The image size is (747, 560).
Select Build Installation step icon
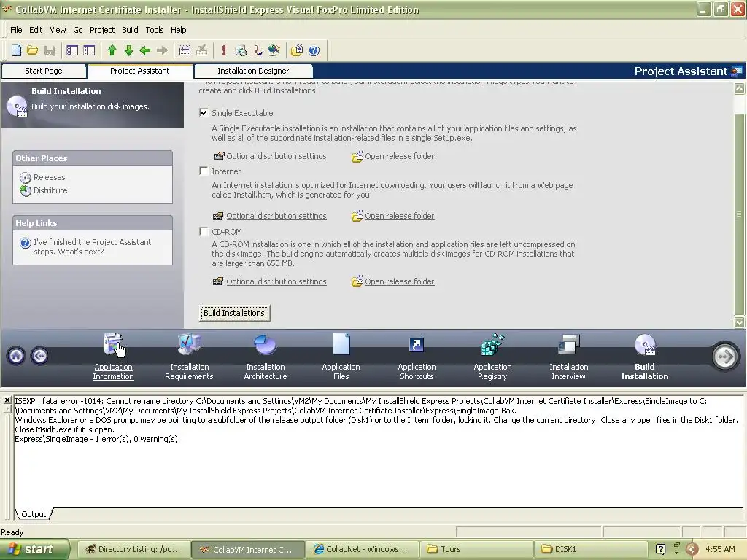click(645, 345)
